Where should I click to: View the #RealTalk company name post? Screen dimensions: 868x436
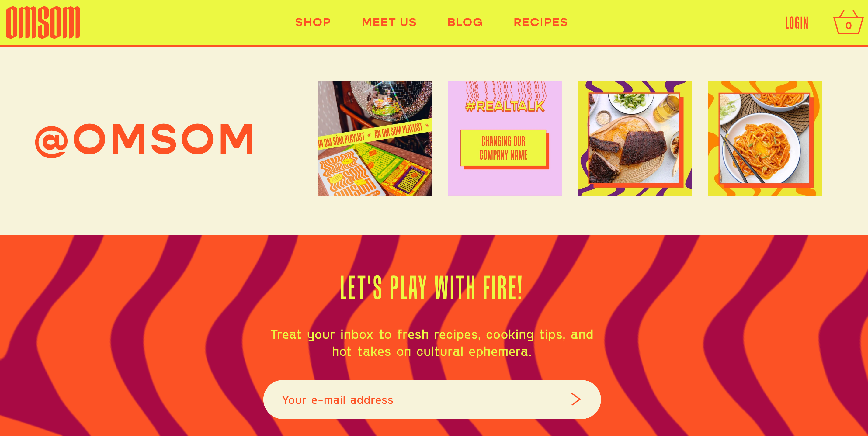505,138
